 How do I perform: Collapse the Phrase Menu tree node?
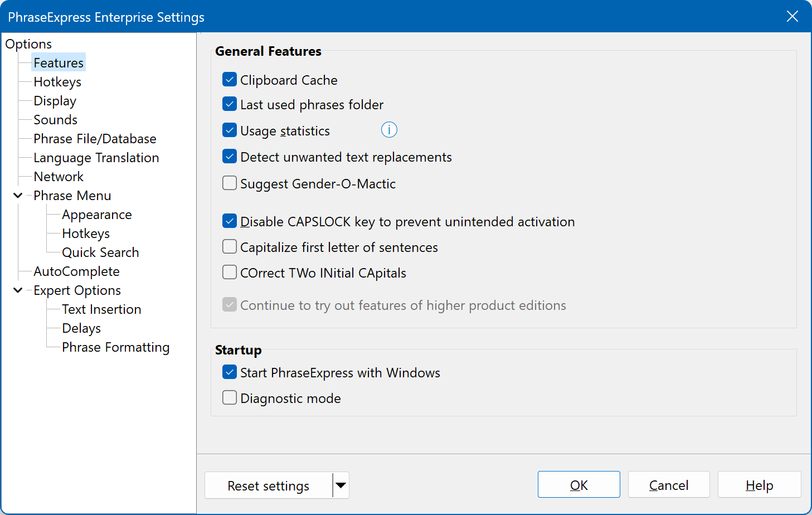(18, 196)
